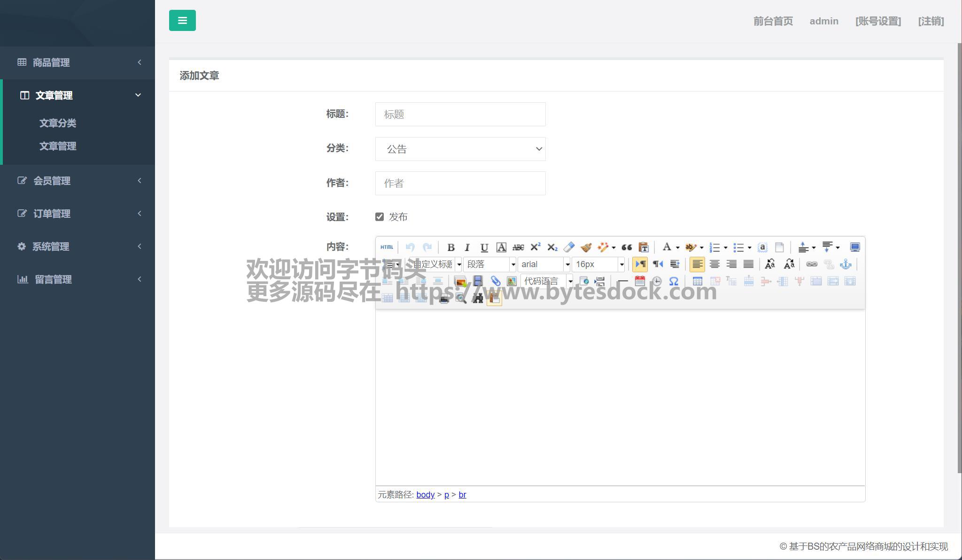Open the font color picker arrow
This screenshot has width=962, height=560.
(677, 247)
